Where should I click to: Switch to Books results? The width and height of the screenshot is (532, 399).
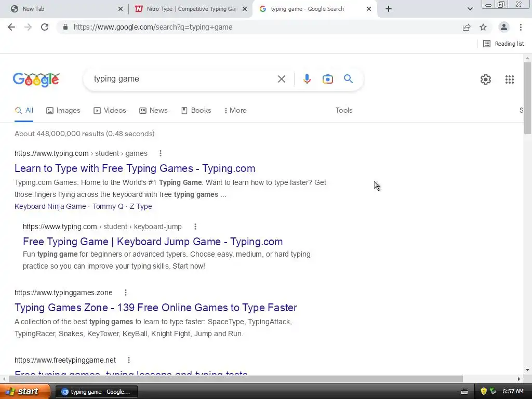196,111
